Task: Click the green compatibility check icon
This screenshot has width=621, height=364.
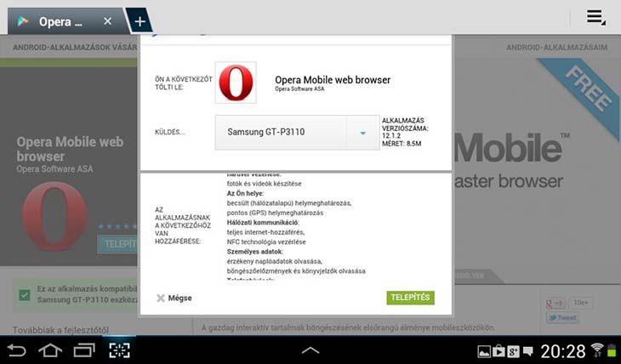Action: tap(25, 294)
